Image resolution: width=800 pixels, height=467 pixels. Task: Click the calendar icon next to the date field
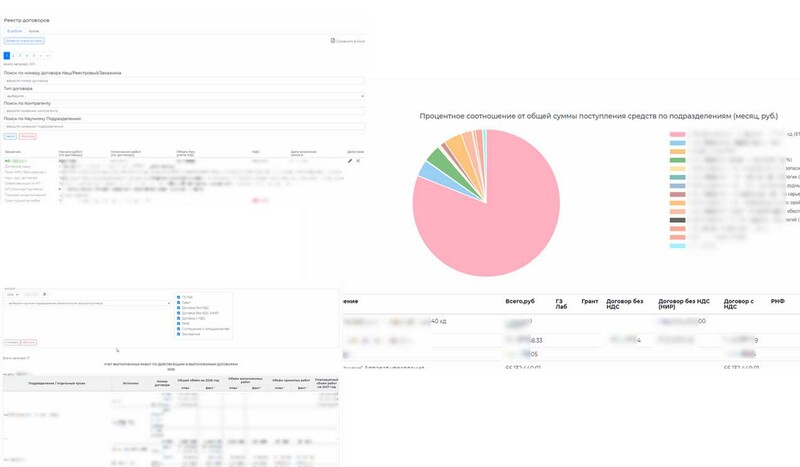pyautogui.click(x=44, y=294)
